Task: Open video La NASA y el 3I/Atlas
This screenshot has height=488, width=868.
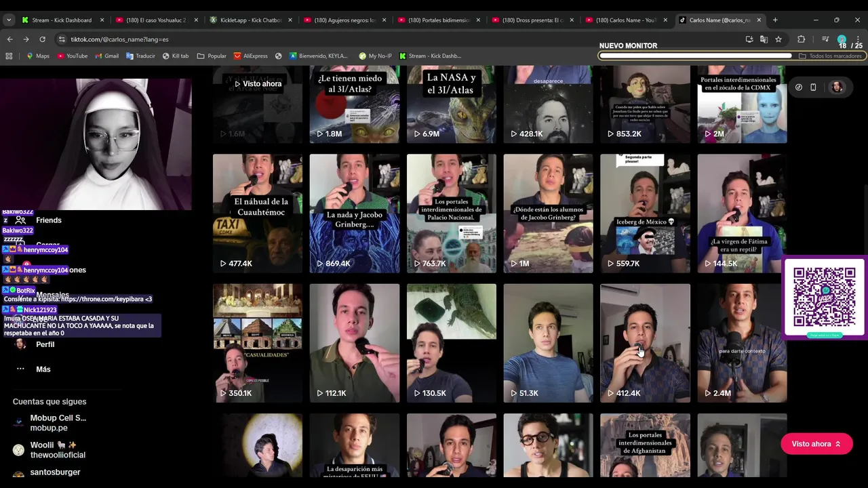Action: coord(452,104)
